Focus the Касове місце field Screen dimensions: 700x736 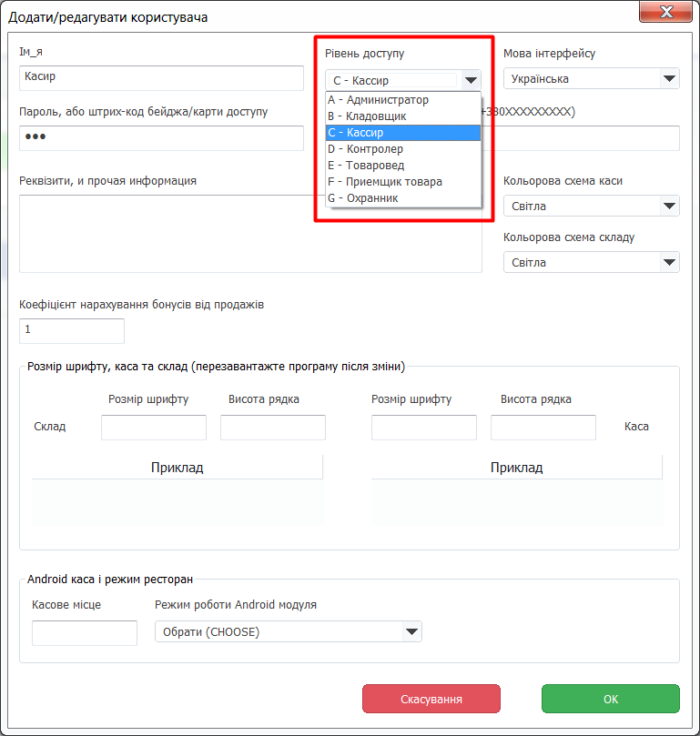tap(85, 632)
